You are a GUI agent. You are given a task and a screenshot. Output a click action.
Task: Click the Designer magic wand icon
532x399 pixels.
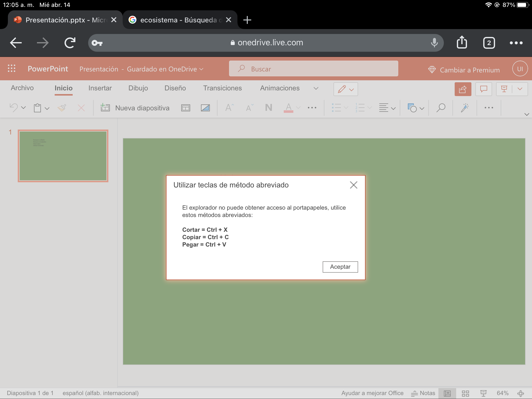[x=465, y=108]
